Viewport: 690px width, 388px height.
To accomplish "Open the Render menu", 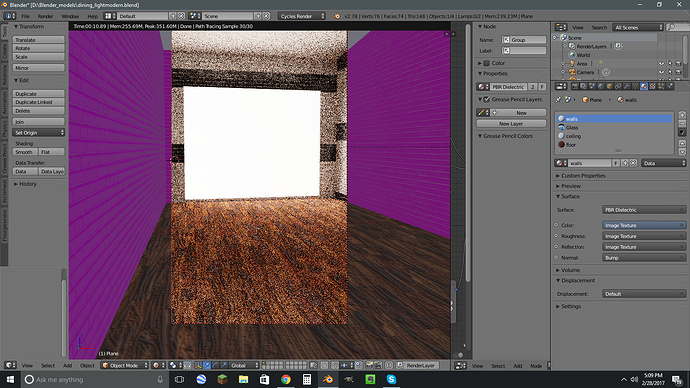I will (45, 16).
